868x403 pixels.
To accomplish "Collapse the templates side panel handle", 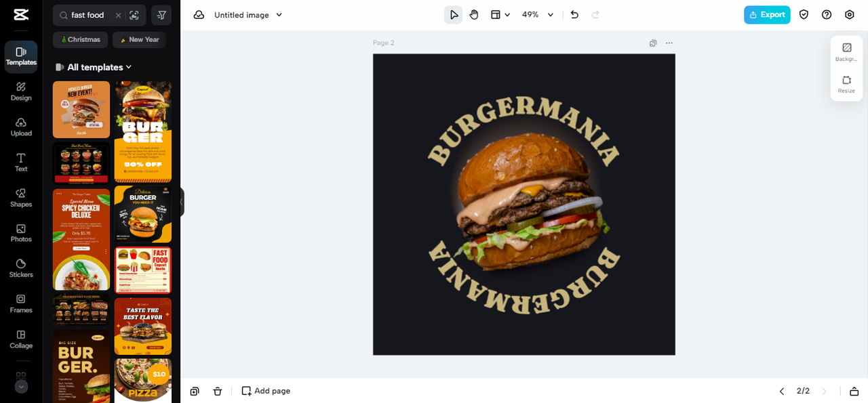I will point(181,202).
